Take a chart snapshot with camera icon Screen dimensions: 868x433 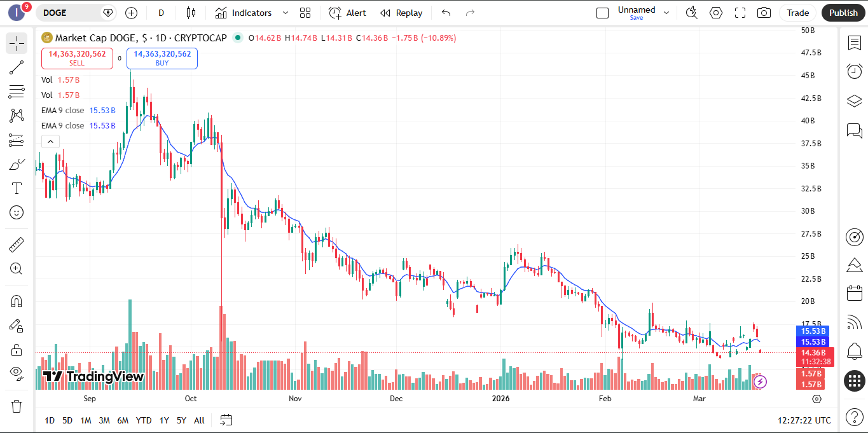[764, 13]
